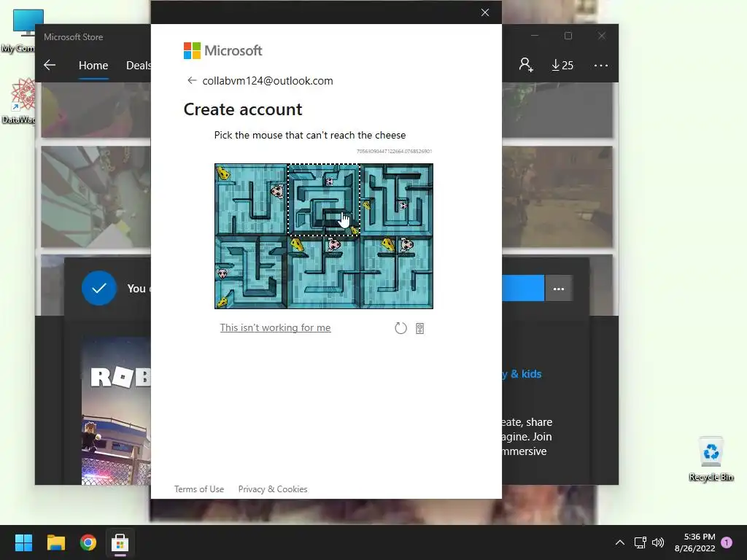This screenshot has height=560, width=747.
Task: Select the bottom-left maze tile
Action: click(251, 273)
